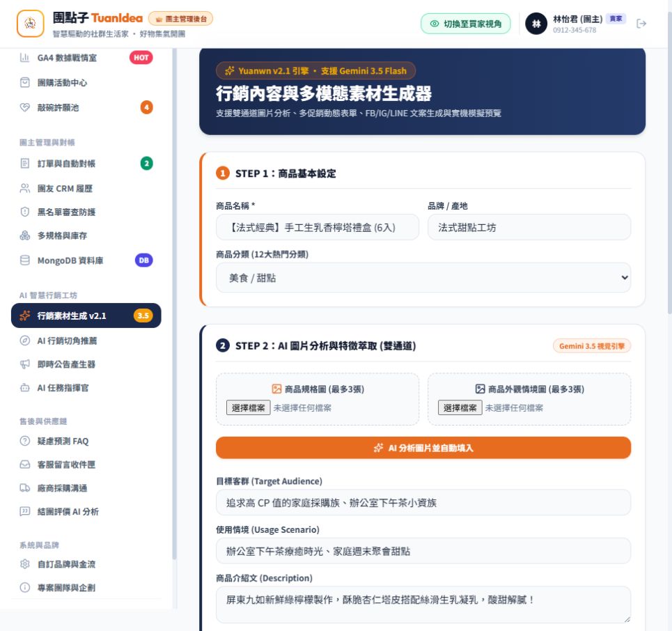The width and height of the screenshot is (672, 631).
Task: Click the 商品名稱 input field
Action: 317,227
